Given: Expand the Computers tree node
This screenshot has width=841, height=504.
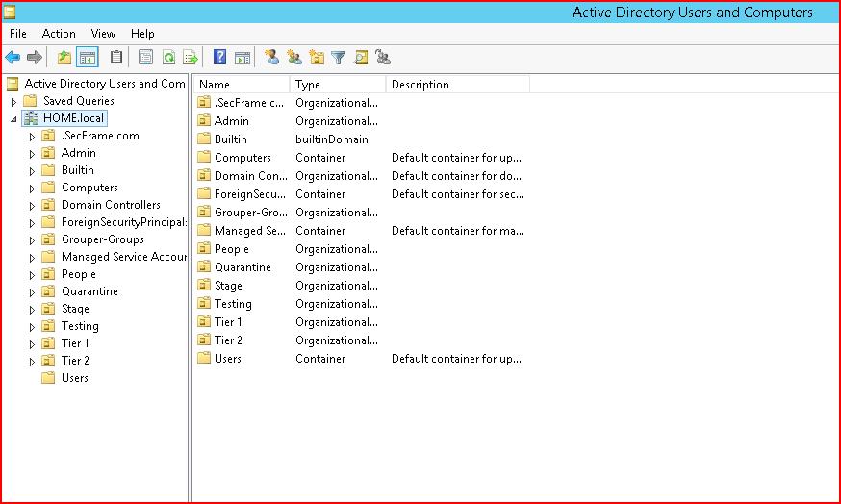Looking at the screenshot, I should (x=32, y=189).
